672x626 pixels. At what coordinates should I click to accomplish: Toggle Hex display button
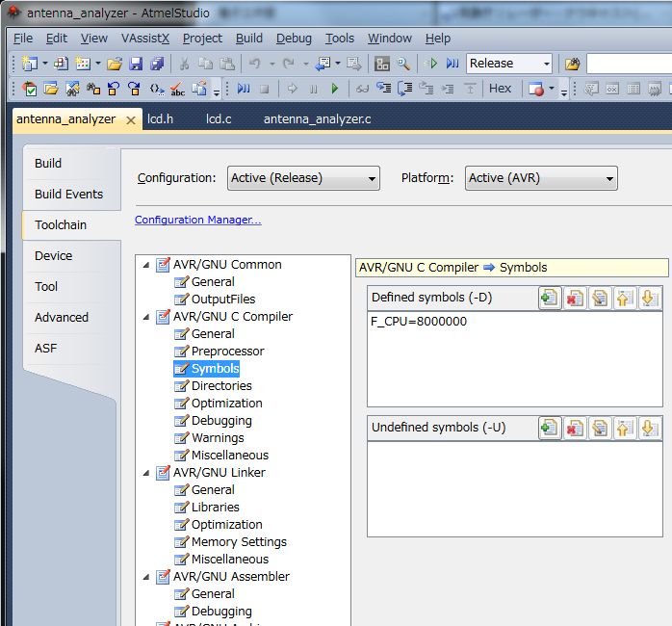click(x=500, y=89)
